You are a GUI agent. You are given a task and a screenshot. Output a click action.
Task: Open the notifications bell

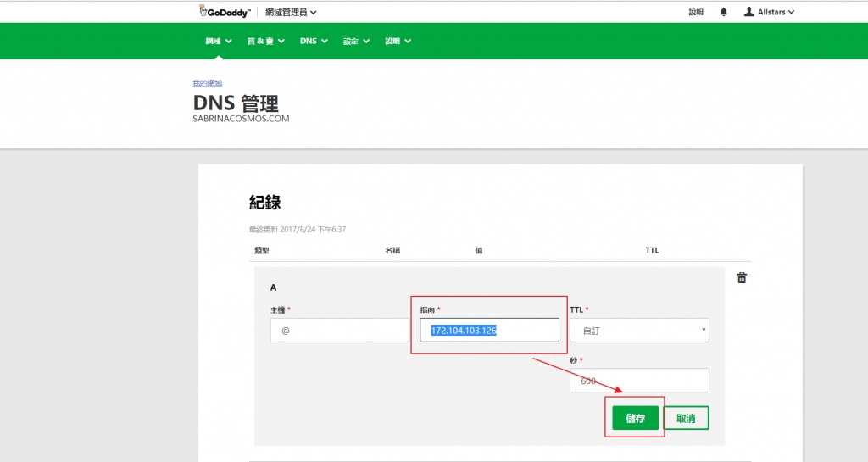723,12
